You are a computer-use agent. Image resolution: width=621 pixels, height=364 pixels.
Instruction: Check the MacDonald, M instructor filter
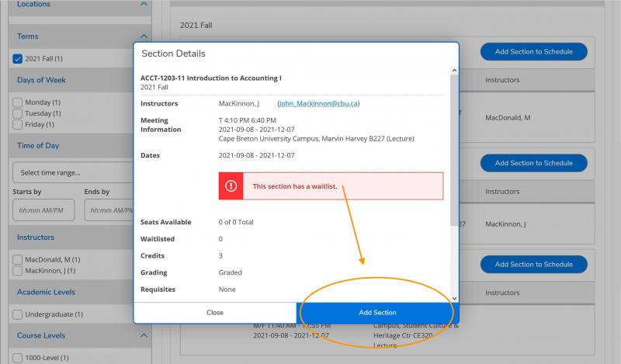click(17, 259)
